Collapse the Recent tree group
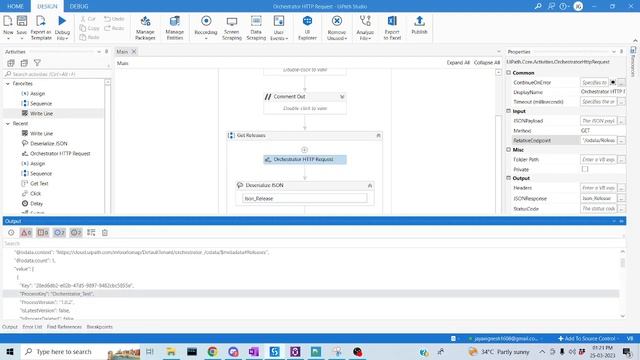This screenshot has width=640, height=360. 8,123
